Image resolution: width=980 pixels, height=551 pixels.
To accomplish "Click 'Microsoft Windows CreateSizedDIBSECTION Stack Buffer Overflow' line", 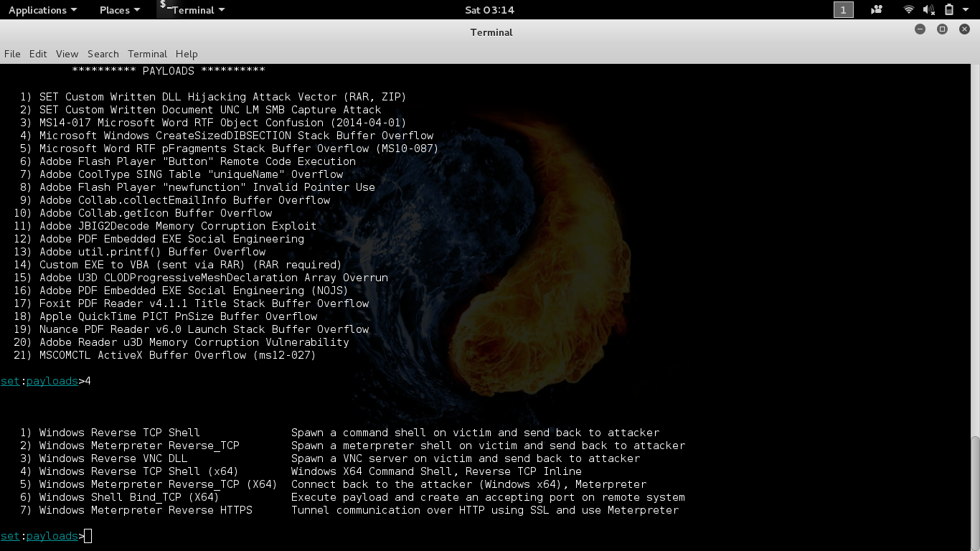I will tap(236, 136).
